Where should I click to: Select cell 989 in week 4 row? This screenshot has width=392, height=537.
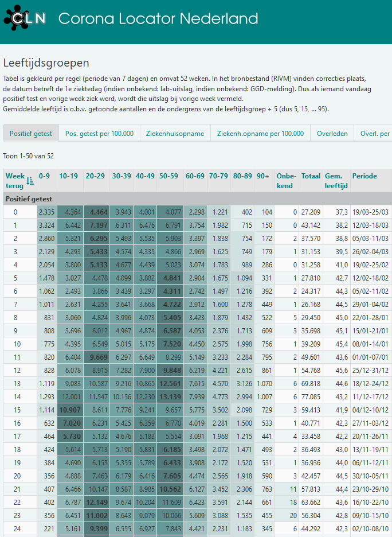pos(242,264)
